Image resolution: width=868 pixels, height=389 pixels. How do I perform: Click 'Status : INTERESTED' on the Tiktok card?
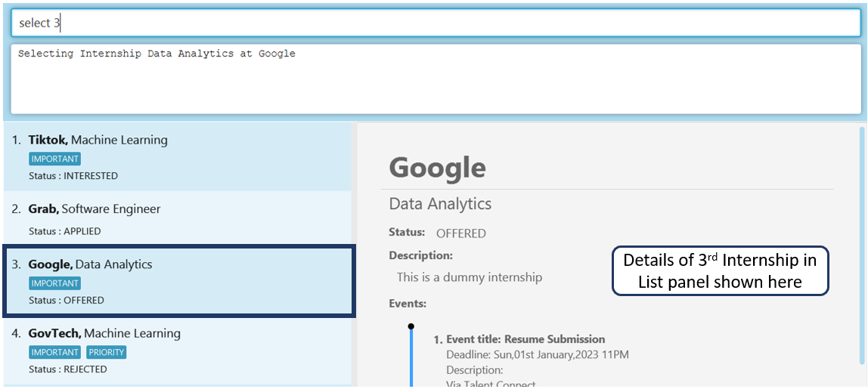click(x=73, y=176)
